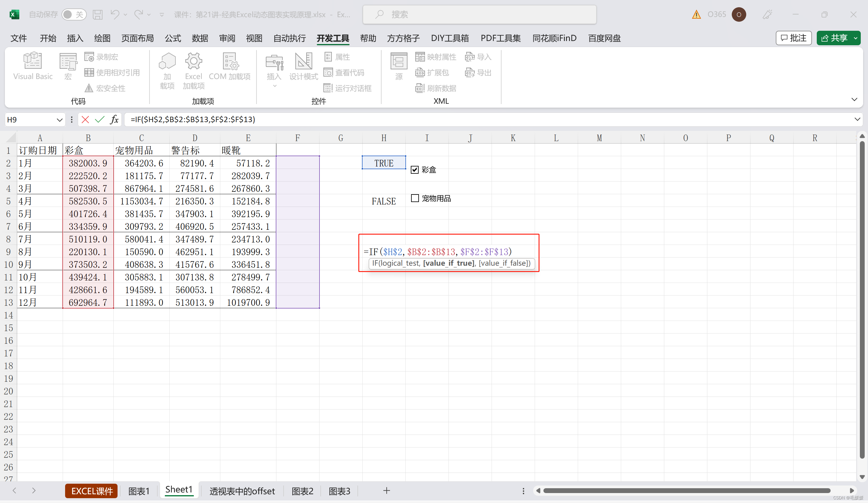Open the EXCEL课件 sheet tab
Image resolution: width=868 pixels, height=503 pixels.
pyautogui.click(x=92, y=491)
